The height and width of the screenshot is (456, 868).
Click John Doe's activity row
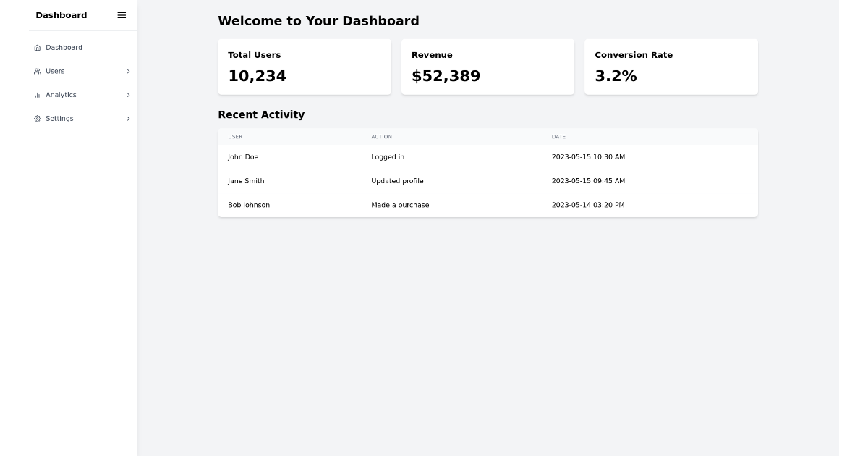point(488,157)
